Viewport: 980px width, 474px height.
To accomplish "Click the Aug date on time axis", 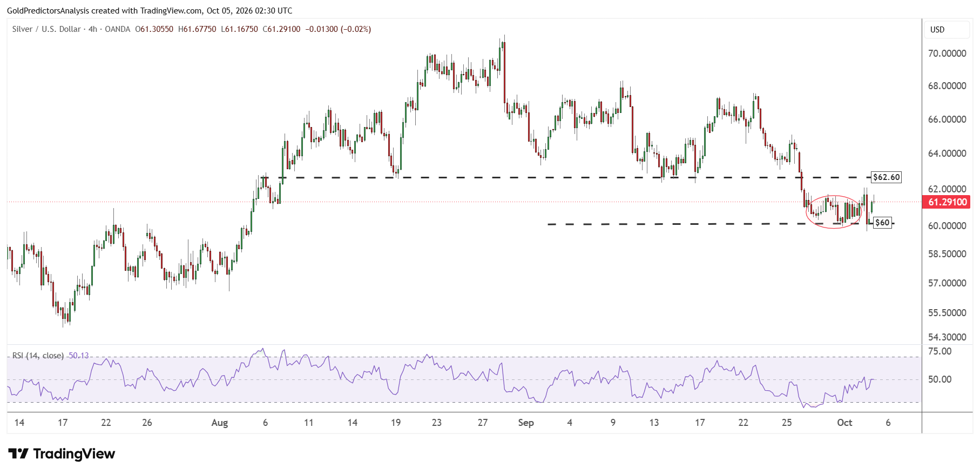I will 220,423.
